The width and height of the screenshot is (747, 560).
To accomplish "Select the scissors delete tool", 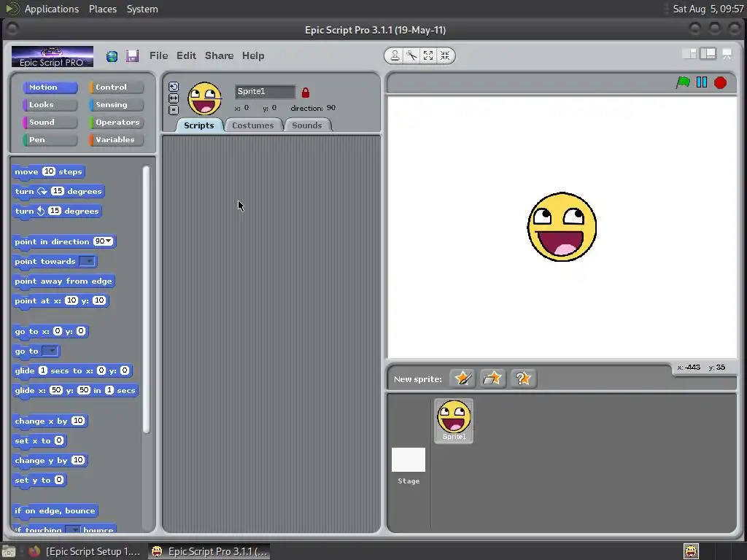I will [411, 55].
